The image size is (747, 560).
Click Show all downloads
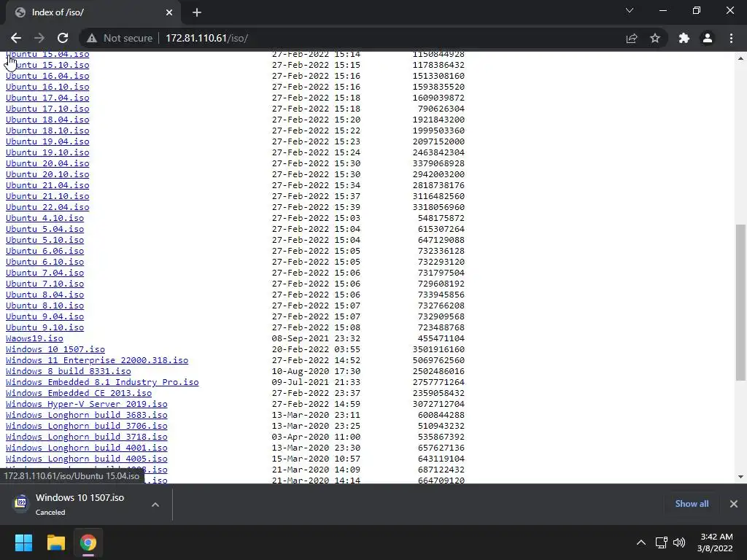[x=692, y=504]
